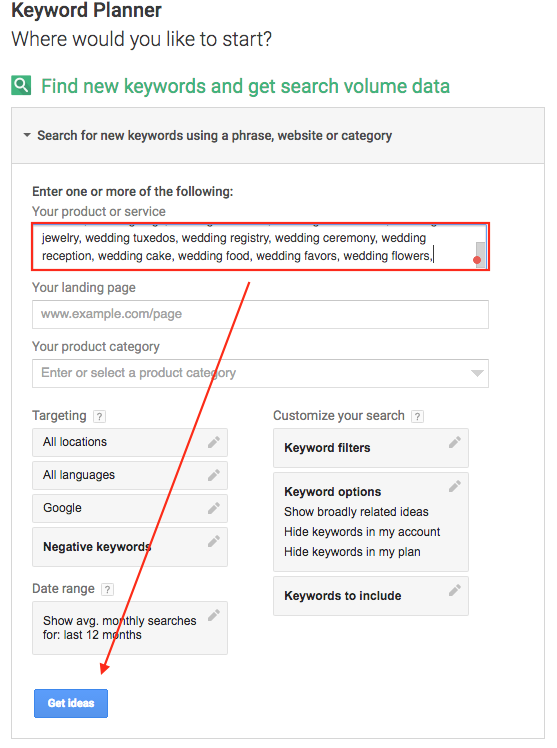Click pencil icon on Date range box
The height and width of the screenshot is (748, 557).
pyautogui.click(x=214, y=615)
